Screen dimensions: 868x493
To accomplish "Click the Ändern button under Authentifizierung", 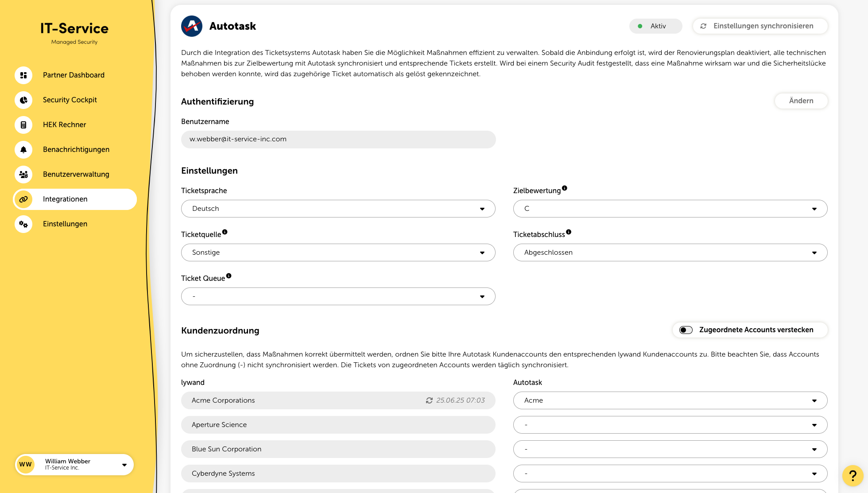I will pyautogui.click(x=801, y=101).
